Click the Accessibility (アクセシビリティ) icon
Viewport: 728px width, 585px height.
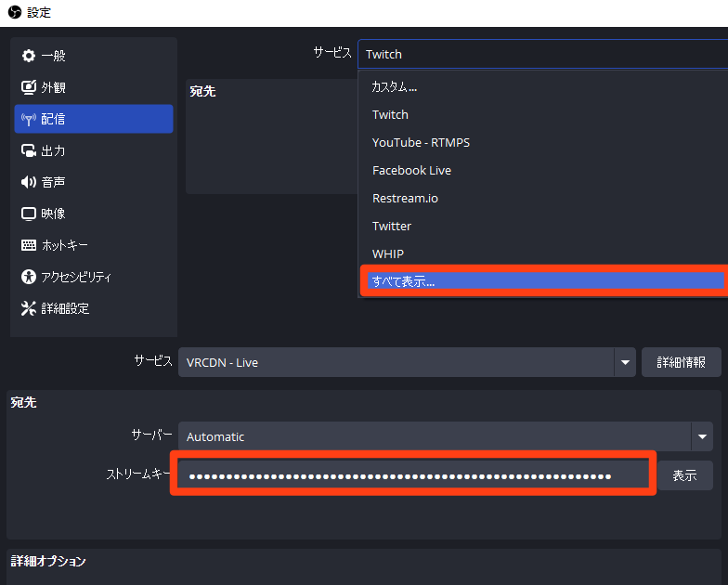click(28, 277)
